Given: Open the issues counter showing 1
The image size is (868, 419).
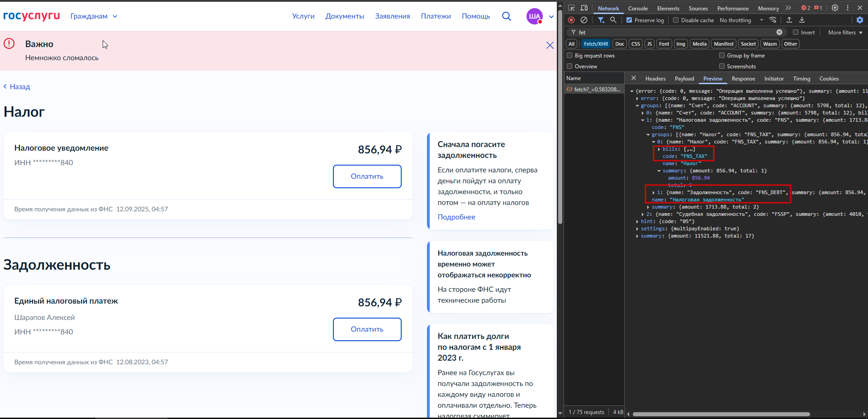Looking at the screenshot, I should 818,8.
